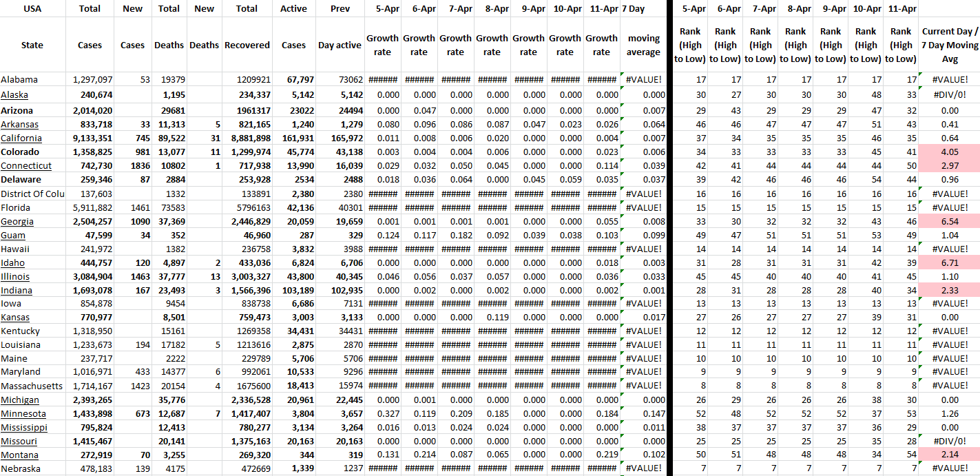Open the Georgia state link
This screenshot has width=980, height=476.
pyautogui.click(x=17, y=221)
